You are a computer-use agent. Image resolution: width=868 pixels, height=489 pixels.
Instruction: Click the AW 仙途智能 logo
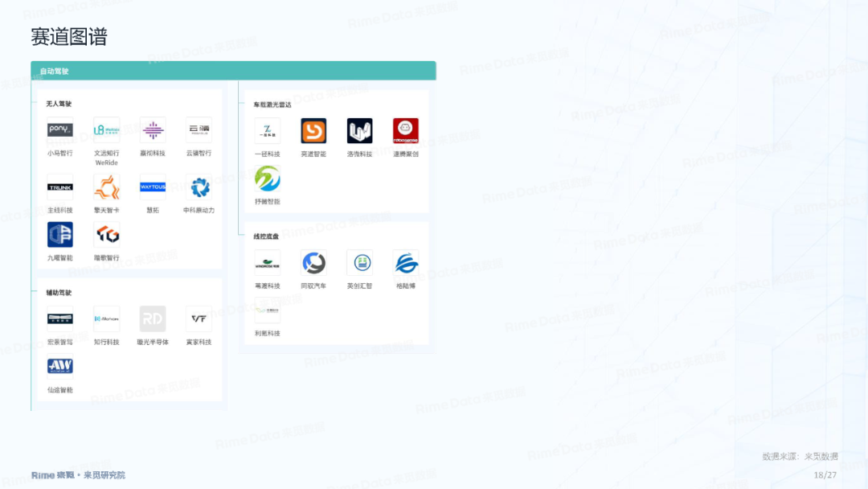[59, 366]
